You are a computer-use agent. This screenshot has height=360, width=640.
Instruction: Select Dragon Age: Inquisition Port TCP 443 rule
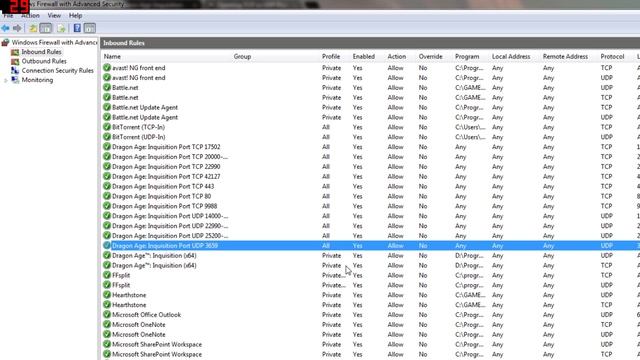click(163, 186)
